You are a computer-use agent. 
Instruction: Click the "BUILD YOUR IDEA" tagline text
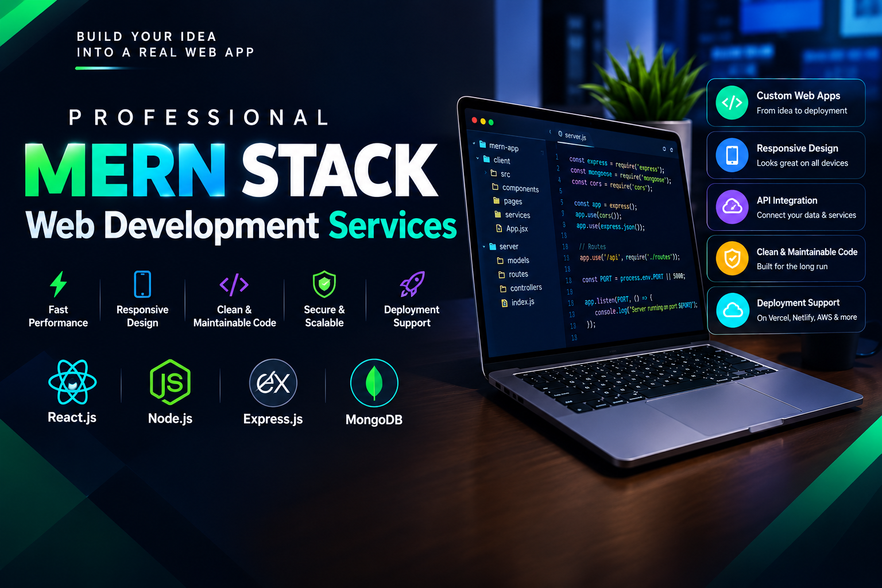pos(146,37)
